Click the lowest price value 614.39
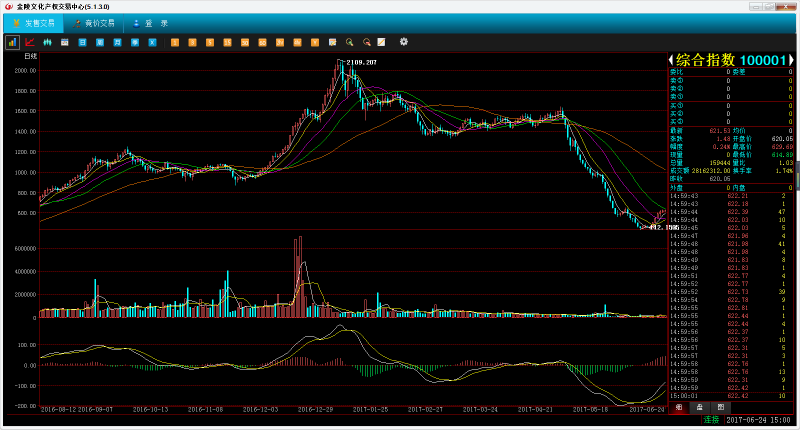Screen dimensions: 800x430 point(782,155)
